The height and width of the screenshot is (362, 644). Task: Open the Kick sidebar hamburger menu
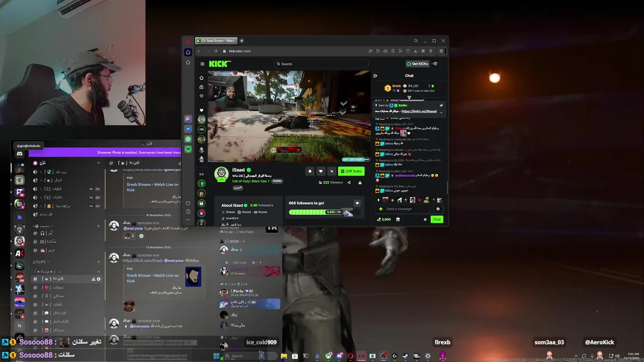(202, 64)
